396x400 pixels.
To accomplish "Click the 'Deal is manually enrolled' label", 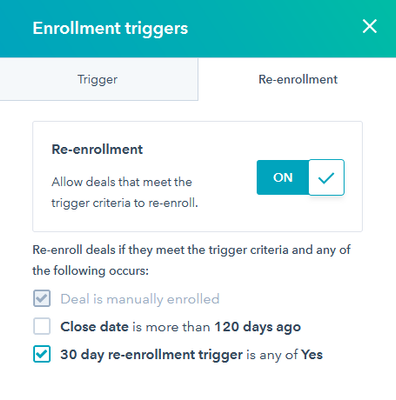I will pos(140,299).
